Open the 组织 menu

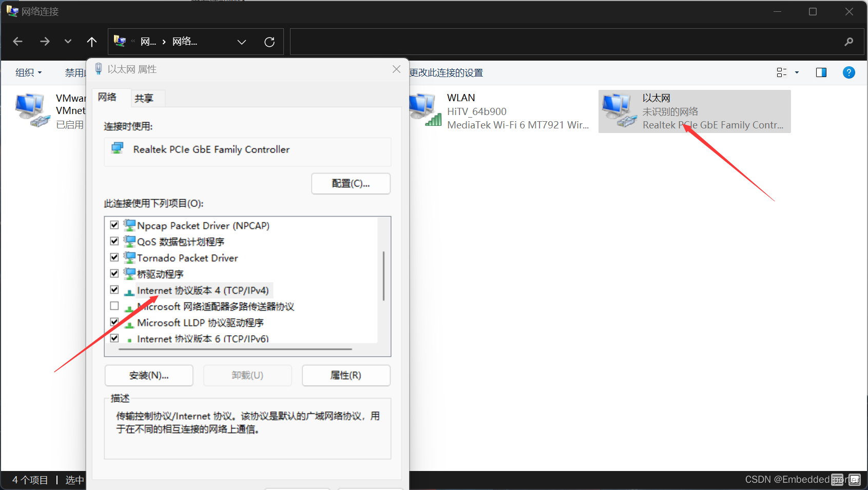[28, 72]
